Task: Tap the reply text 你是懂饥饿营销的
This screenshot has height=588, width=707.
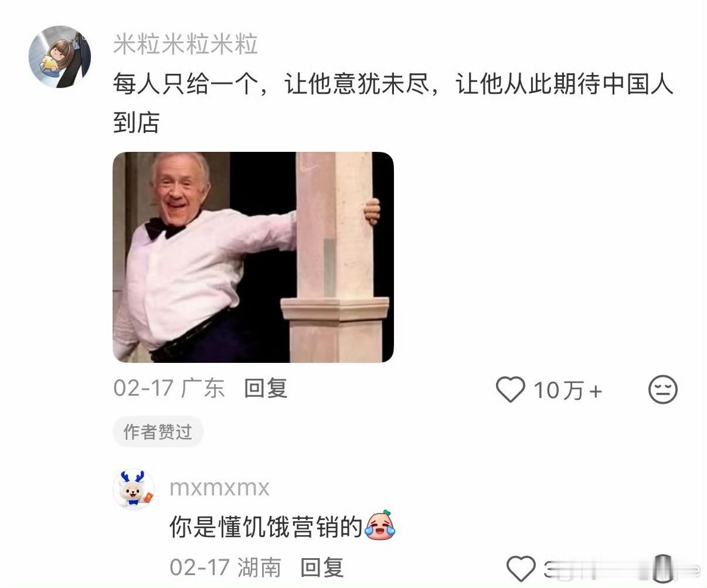Action: pos(266,526)
